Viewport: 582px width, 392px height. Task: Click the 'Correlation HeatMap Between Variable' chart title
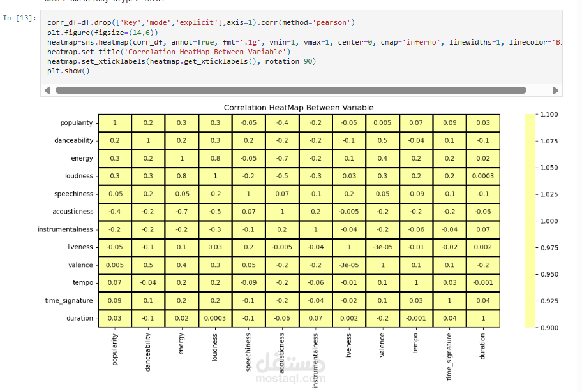(299, 108)
